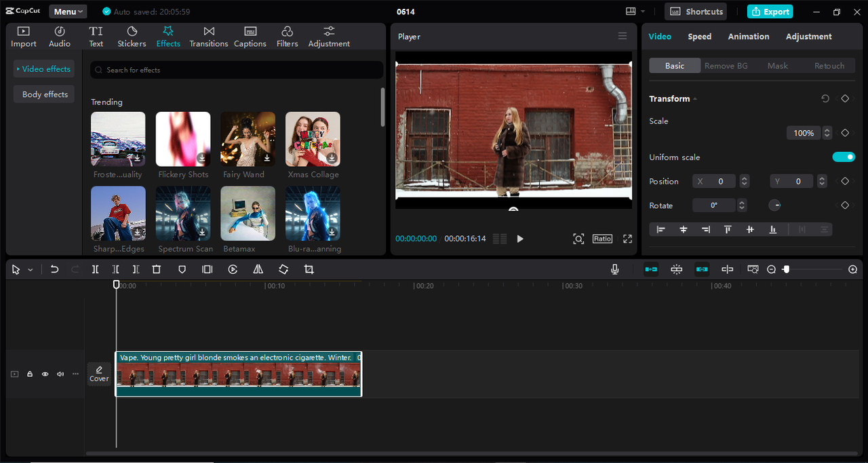Lock the video track

click(x=30, y=374)
